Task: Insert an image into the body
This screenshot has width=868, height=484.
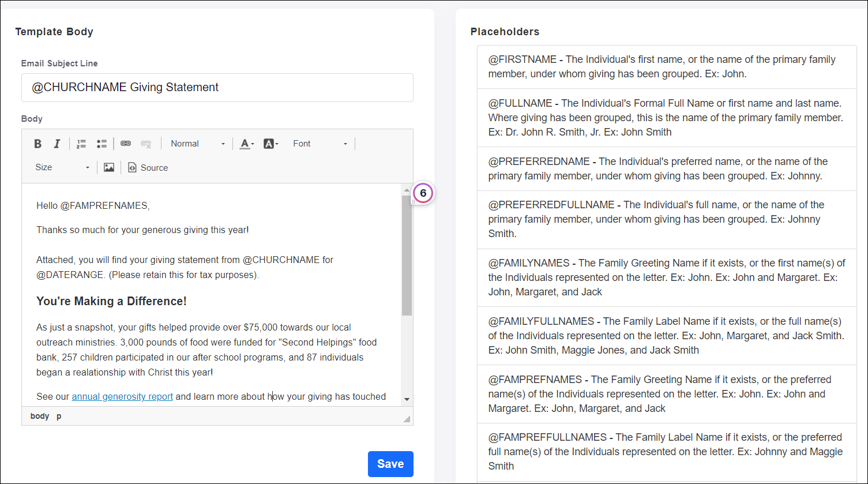Action: click(109, 167)
